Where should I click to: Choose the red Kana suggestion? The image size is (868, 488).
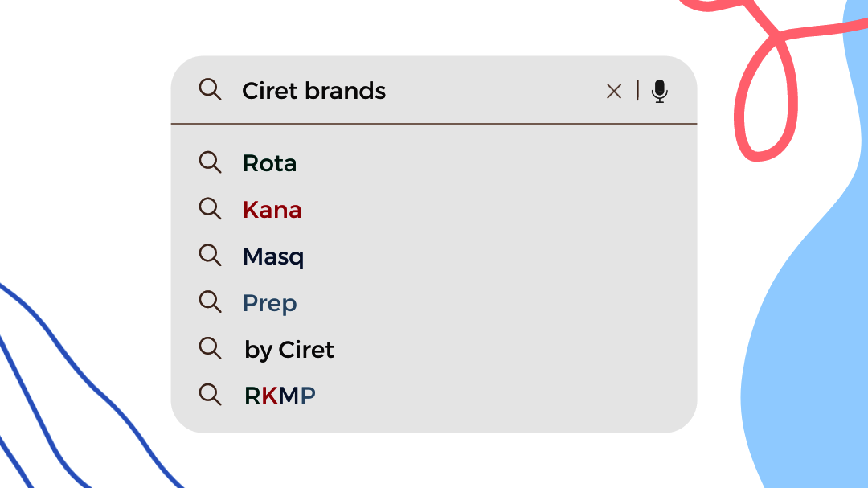(272, 210)
